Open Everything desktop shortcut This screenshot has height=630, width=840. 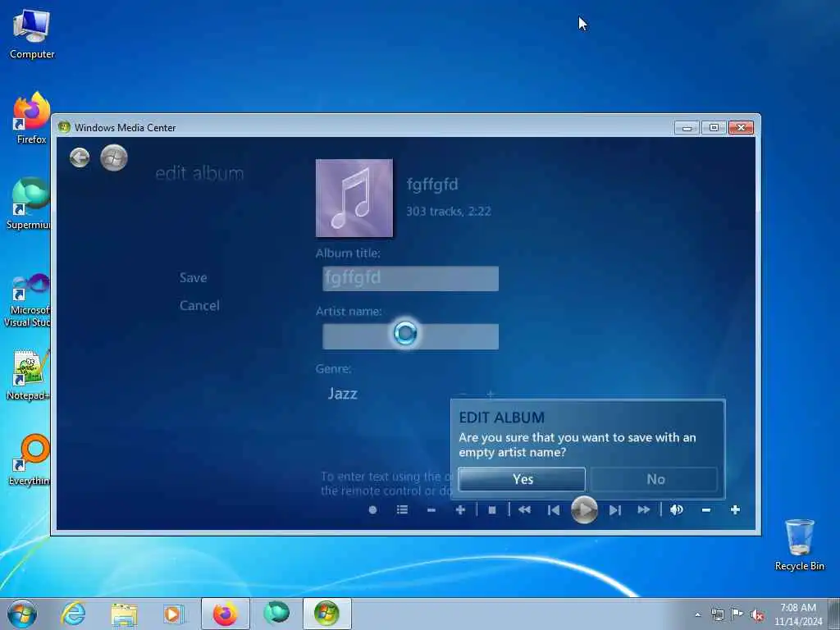[x=30, y=459]
